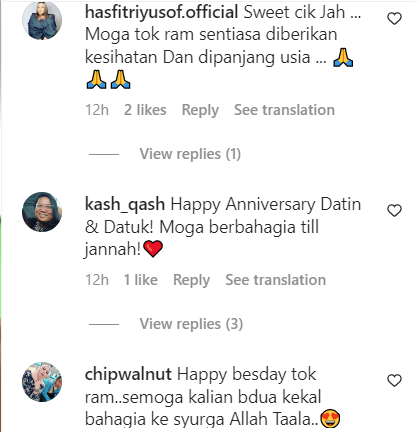This screenshot has height=432, width=420.
Task: Click the 12h timestamp on kash_qash's comment
Action: pyautogui.click(x=97, y=280)
